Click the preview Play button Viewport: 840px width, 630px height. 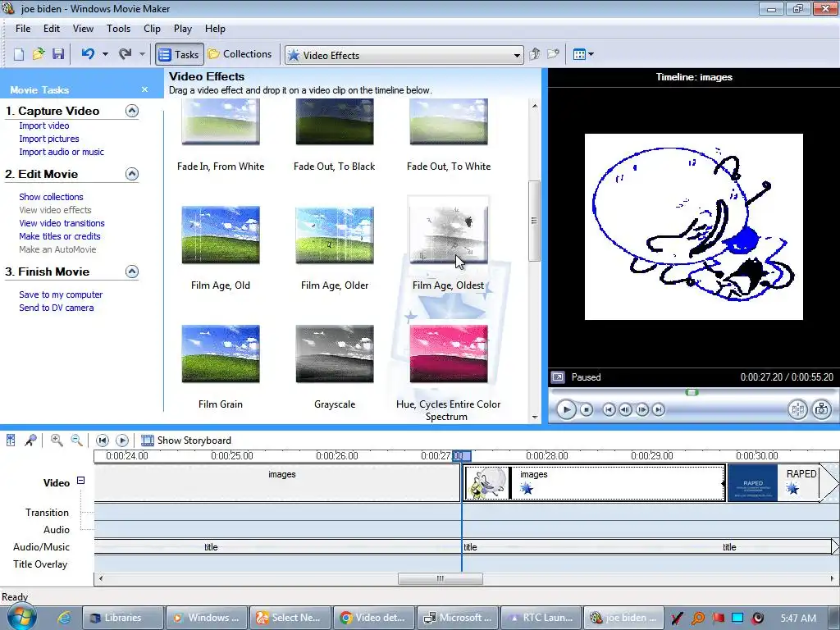pos(566,410)
